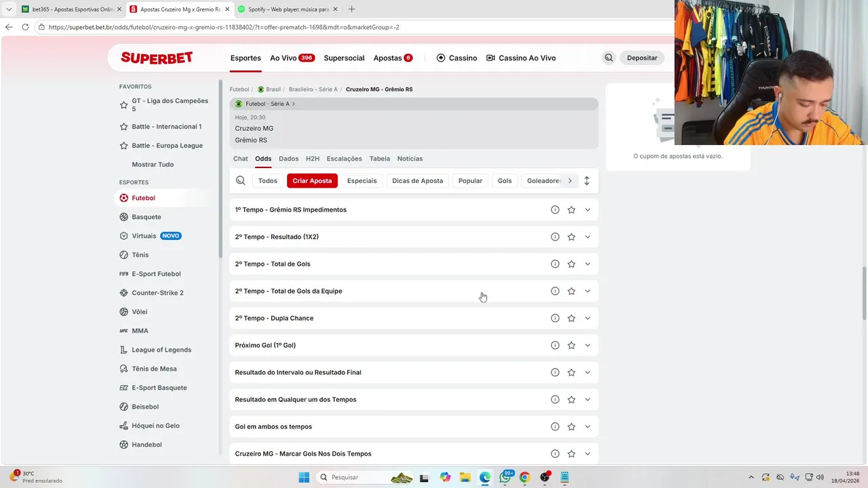Click the browser address bar

[x=353, y=27]
